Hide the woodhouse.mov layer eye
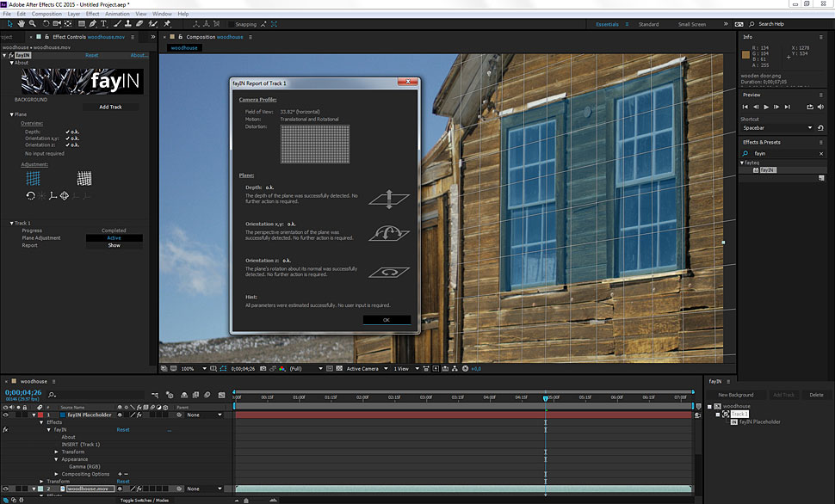This screenshot has height=504, width=835. 5,489
